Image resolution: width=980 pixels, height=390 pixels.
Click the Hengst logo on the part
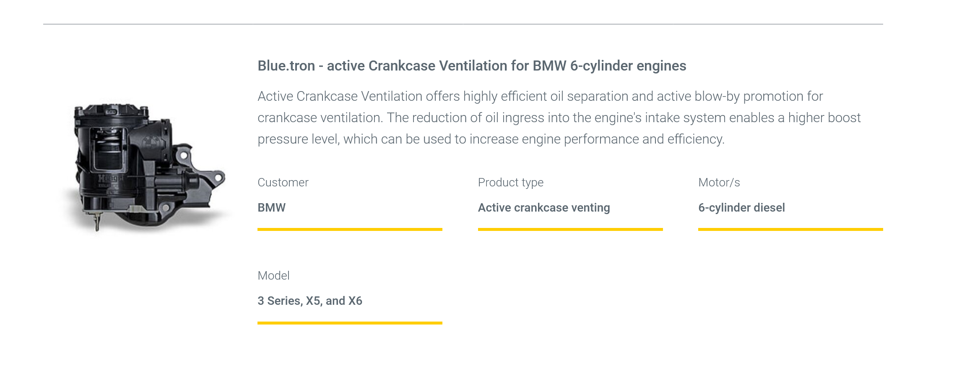tap(110, 178)
